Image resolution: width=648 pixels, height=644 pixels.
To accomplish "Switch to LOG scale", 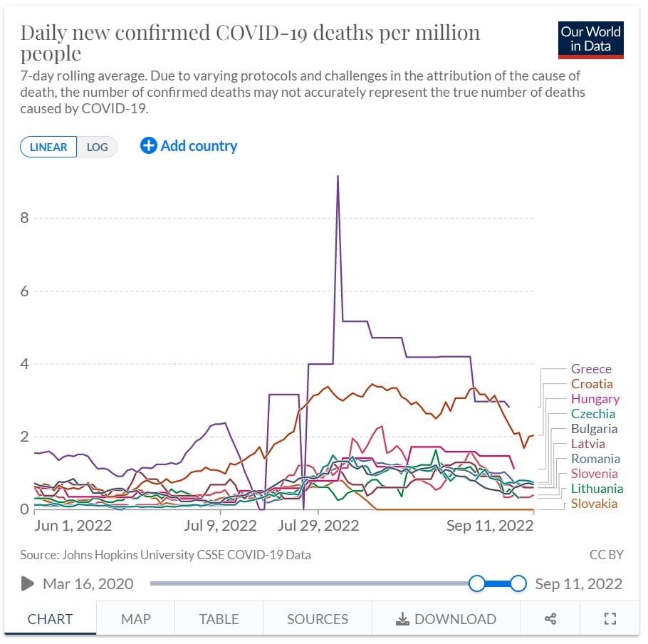I will point(97,147).
